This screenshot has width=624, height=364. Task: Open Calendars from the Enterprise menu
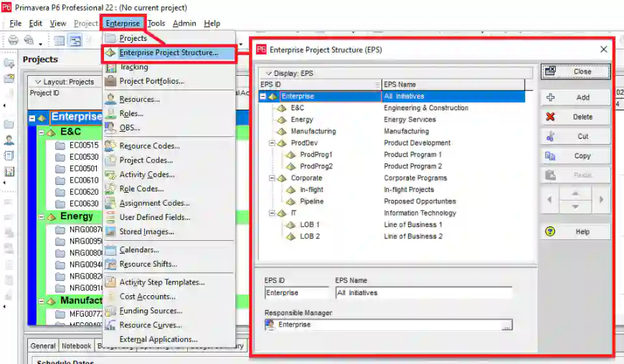pyautogui.click(x=139, y=249)
